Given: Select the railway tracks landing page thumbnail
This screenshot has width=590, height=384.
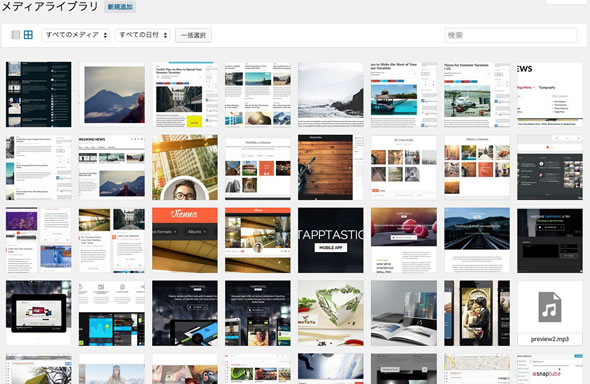Looking at the screenshot, I should point(477,240).
